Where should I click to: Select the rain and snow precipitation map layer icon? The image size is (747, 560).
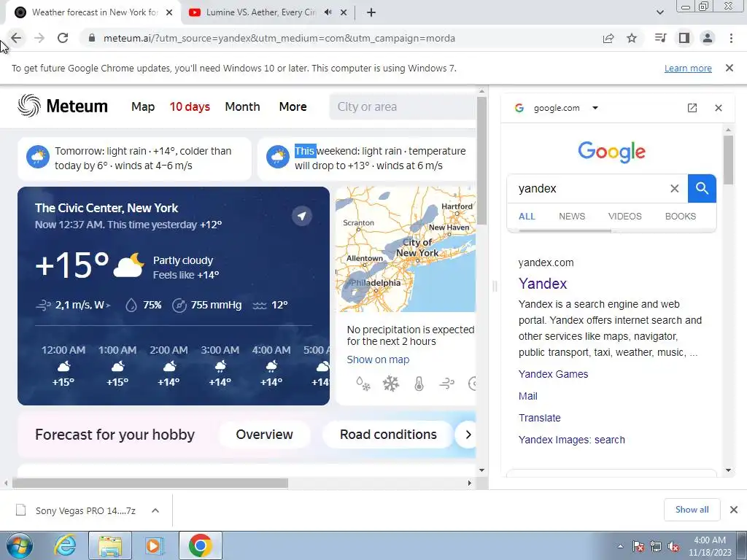[363, 384]
